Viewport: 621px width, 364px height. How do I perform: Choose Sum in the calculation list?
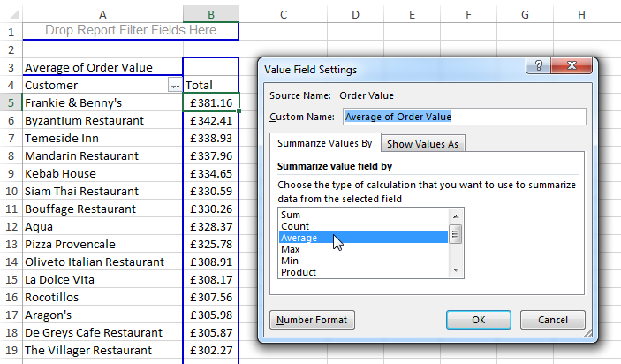click(x=290, y=214)
